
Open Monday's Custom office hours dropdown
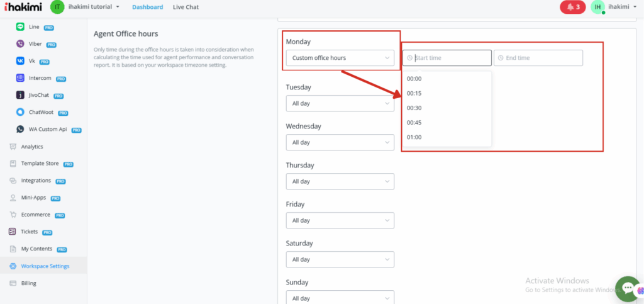(340, 58)
